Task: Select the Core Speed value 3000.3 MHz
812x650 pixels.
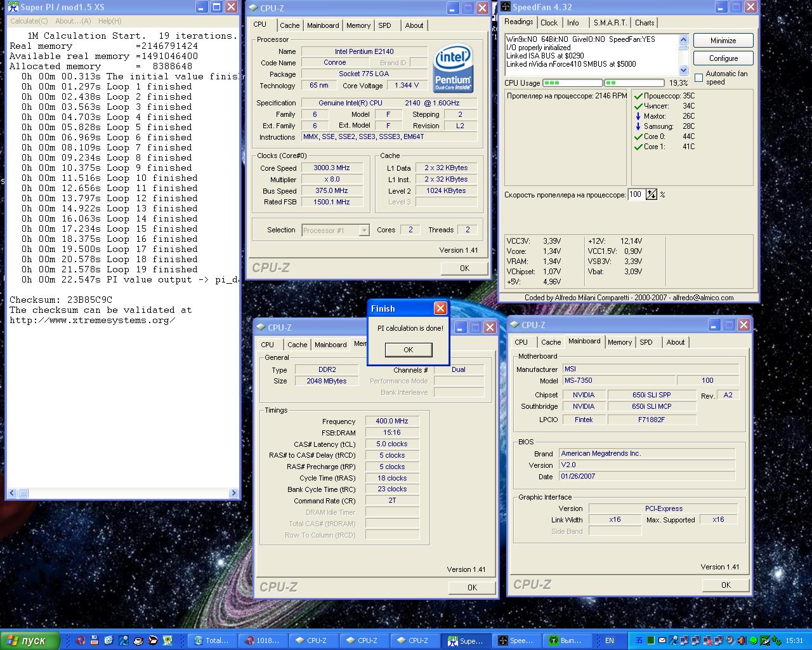Action: click(332, 168)
